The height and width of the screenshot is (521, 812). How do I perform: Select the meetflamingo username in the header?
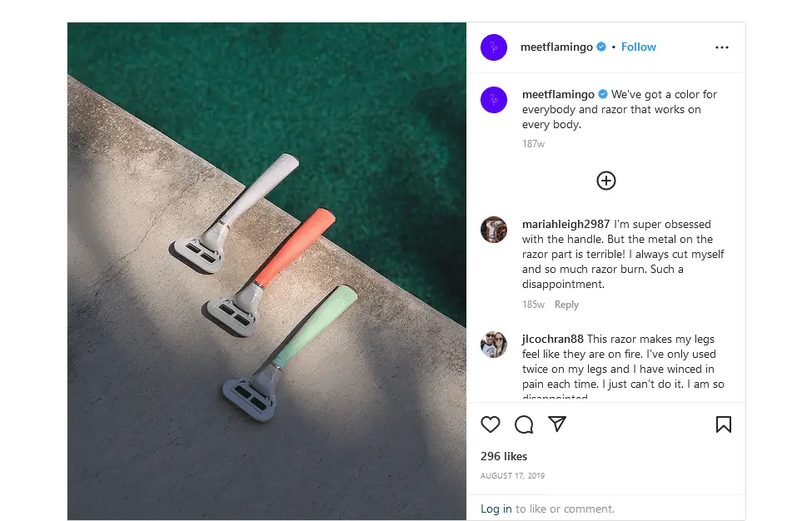coord(557,47)
